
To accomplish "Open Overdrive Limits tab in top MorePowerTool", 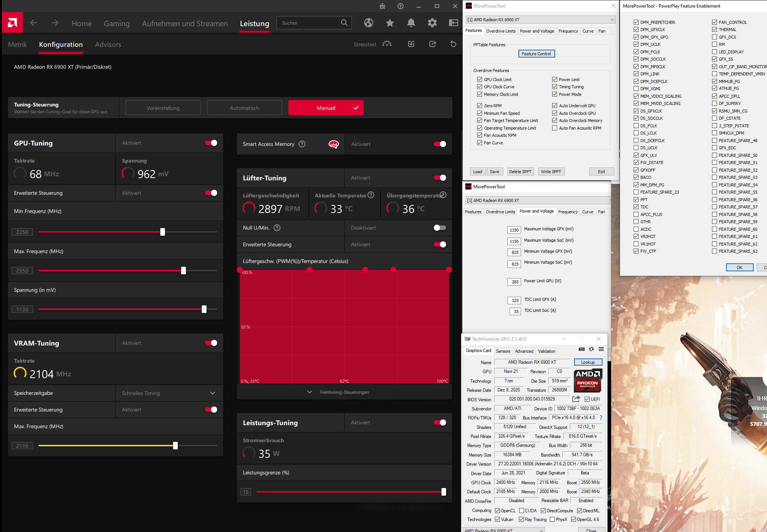I will pos(501,31).
